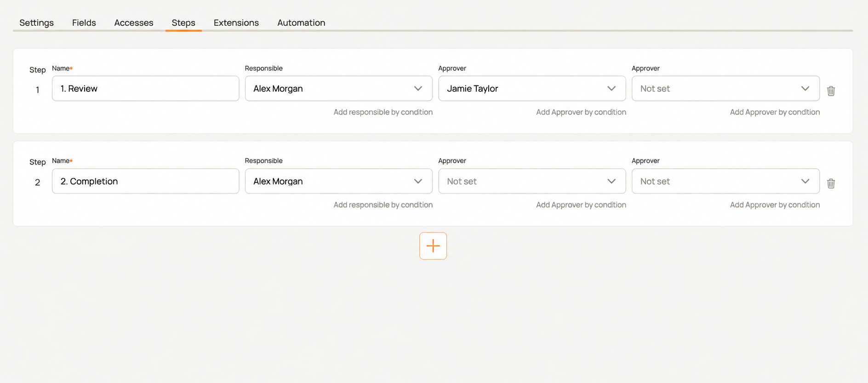Image resolution: width=868 pixels, height=383 pixels.
Task: Click 'Add responsible by condition' in step 1
Action: 383,112
